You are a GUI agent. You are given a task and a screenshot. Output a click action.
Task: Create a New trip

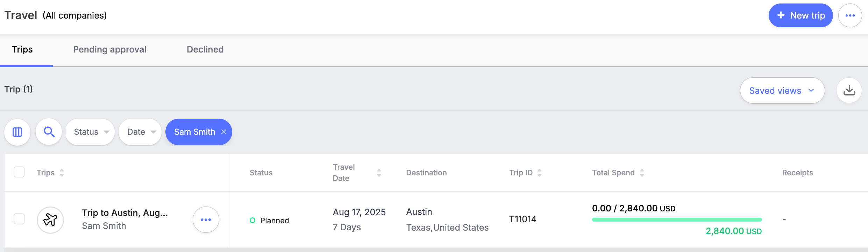tap(801, 15)
